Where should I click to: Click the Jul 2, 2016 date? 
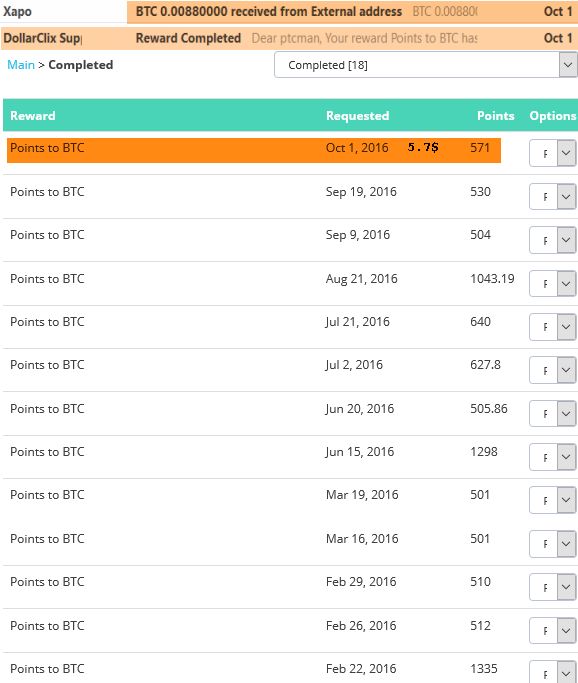pyautogui.click(x=354, y=365)
